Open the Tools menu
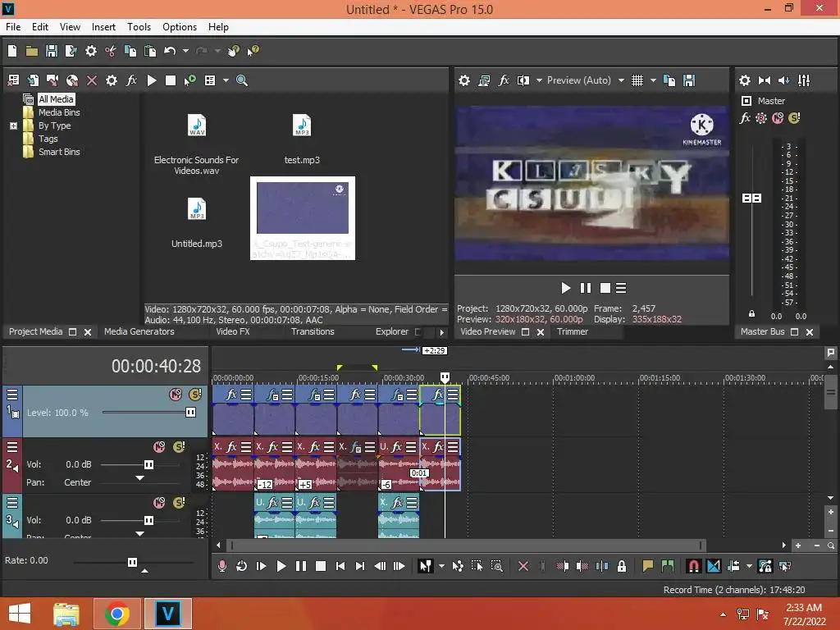840x630 pixels. click(x=139, y=27)
